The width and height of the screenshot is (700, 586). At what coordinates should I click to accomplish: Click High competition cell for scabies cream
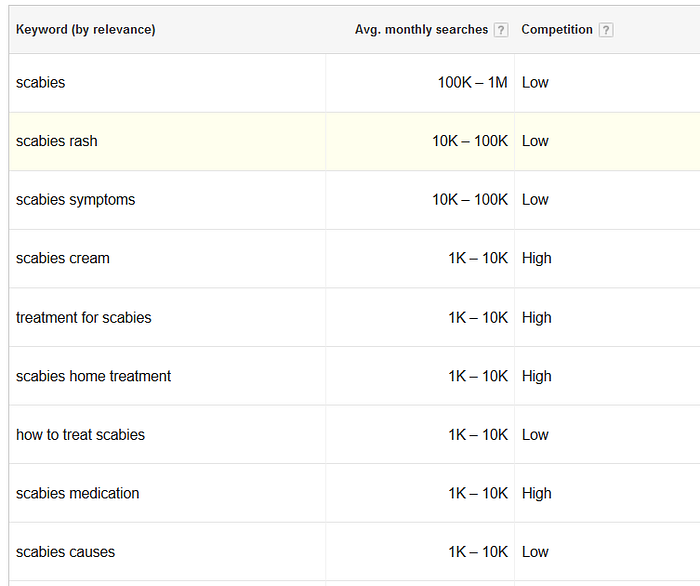537,258
